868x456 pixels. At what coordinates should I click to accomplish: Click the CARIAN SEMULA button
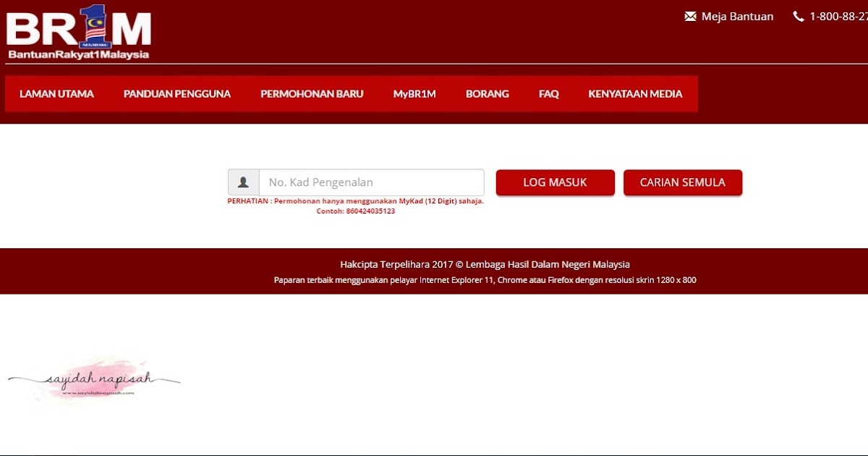[683, 182]
